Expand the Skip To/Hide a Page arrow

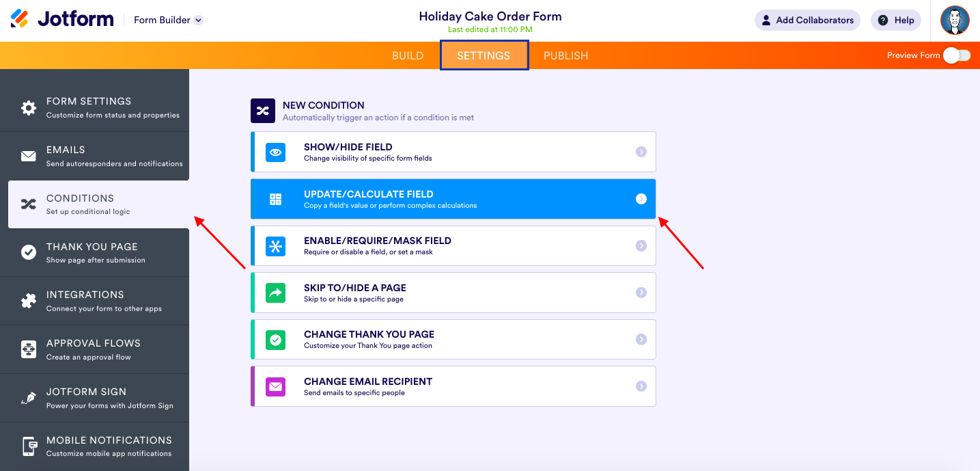point(641,293)
